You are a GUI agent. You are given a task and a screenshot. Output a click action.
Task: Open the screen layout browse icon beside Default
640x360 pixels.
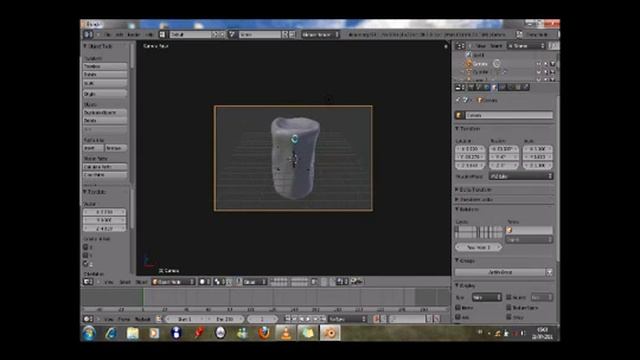(x=162, y=35)
